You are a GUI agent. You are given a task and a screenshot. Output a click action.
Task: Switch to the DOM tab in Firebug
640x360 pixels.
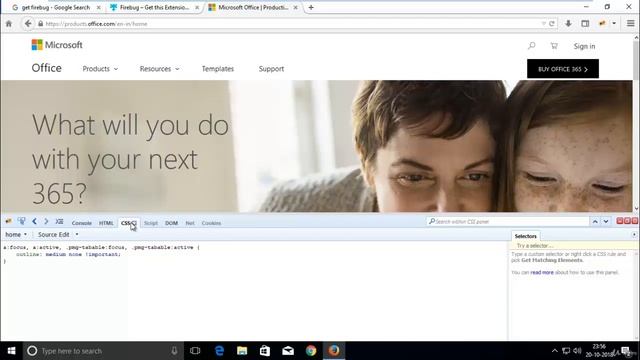(171, 223)
